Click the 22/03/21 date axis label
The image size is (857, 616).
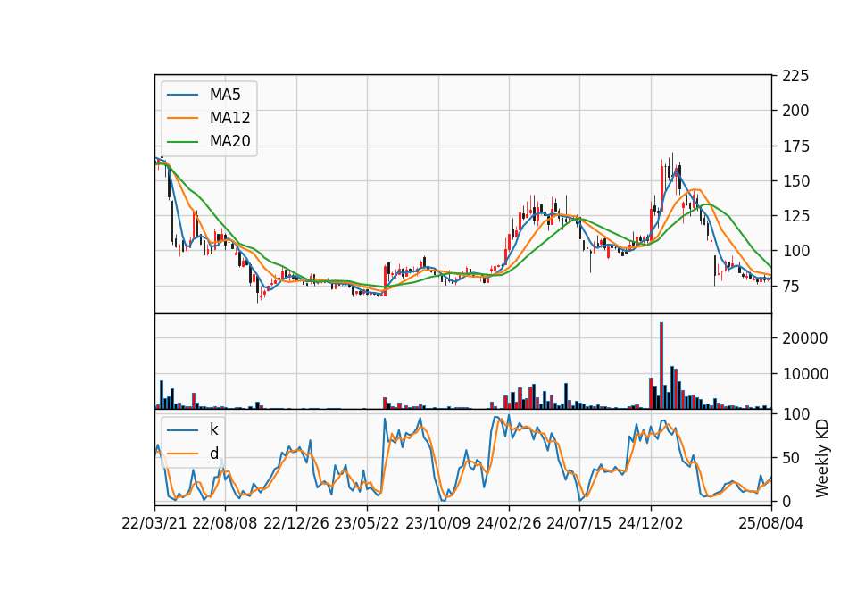point(154,523)
